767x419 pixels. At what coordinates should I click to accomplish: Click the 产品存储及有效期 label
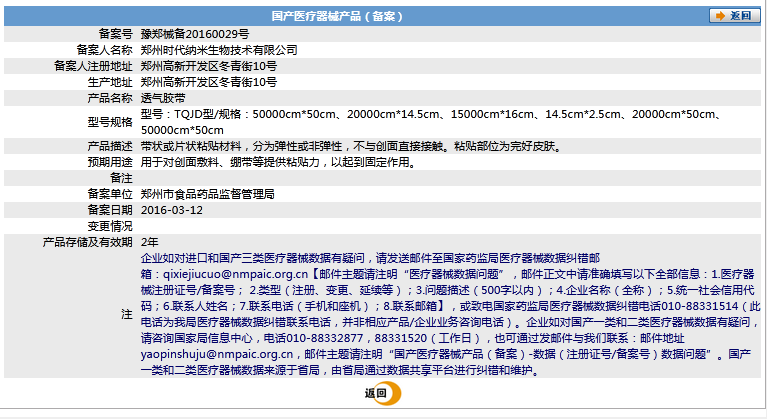(x=88, y=243)
